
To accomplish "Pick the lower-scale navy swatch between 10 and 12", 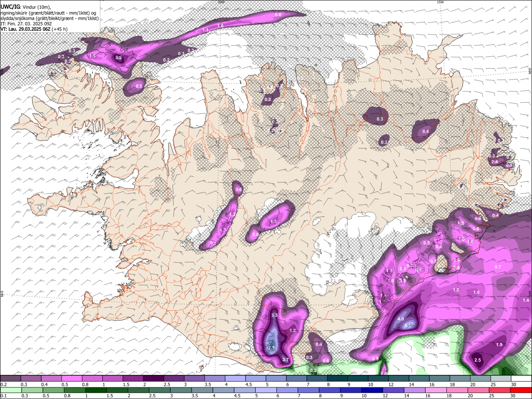I will (372, 390).
